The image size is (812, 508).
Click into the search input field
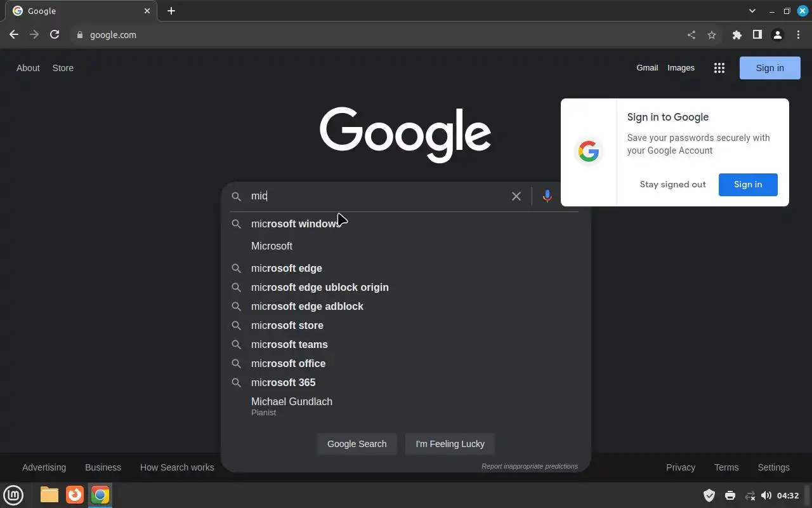pyautogui.click(x=377, y=196)
